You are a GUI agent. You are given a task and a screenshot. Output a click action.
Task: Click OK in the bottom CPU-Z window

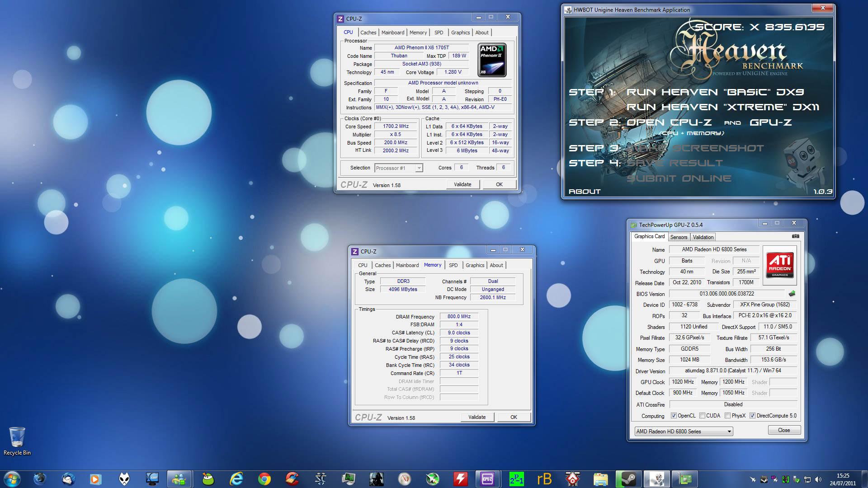(514, 417)
